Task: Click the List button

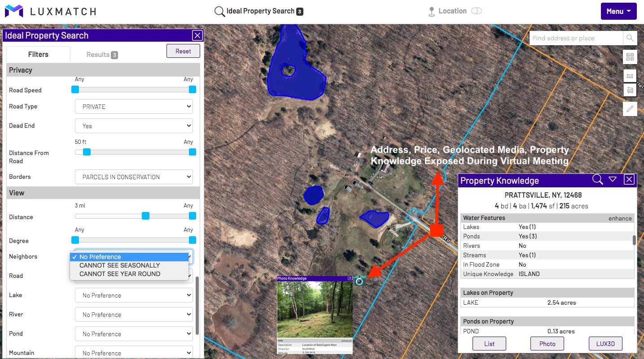Action: [489, 344]
